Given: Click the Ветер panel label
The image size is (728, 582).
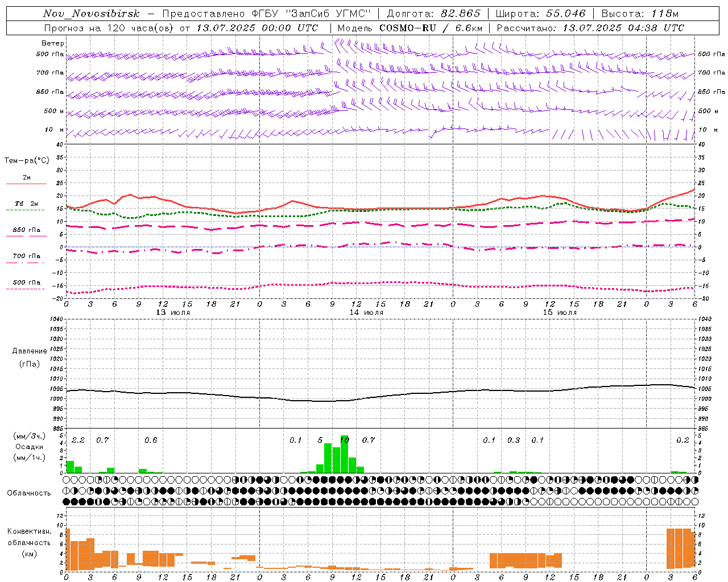Looking at the screenshot, I should (x=53, y=43).
